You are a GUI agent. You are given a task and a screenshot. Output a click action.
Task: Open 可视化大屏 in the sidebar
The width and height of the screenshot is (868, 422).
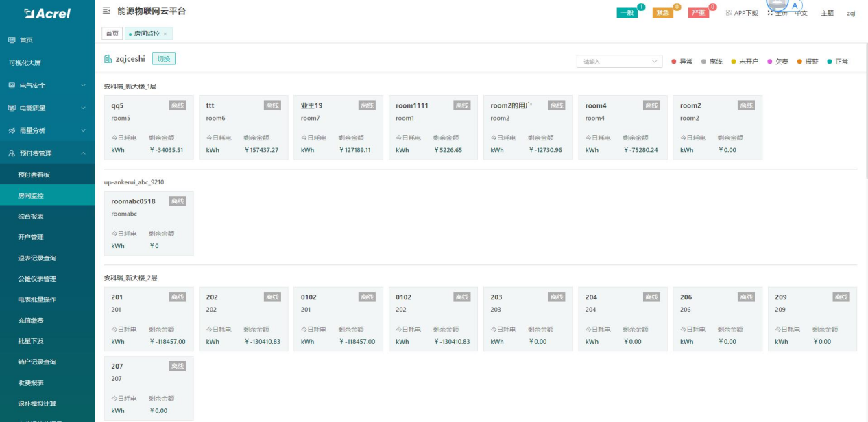[x=47, y=63]
